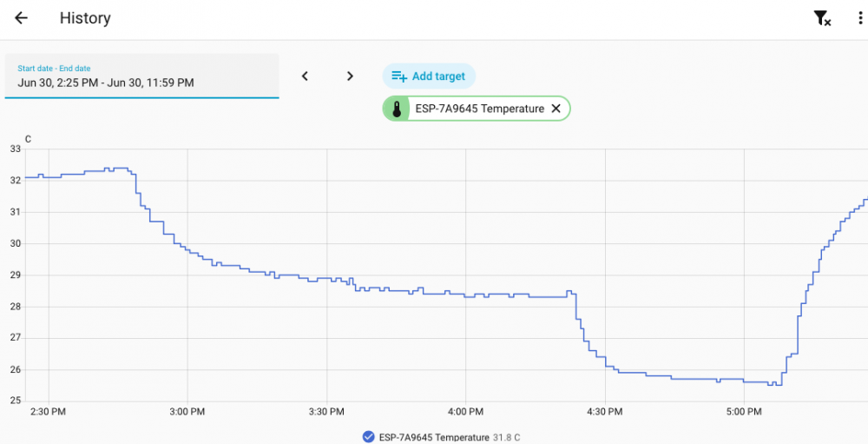Select the ESP-7A9645 Temperature chip label
Image resolution: width=868 pixels, height=444 pixels.
tap(479, 109)
